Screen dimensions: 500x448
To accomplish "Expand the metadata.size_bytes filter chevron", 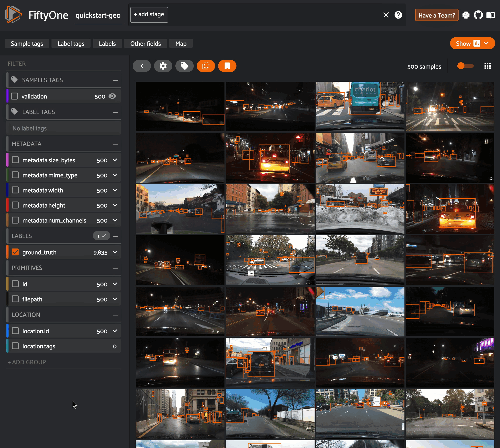I will click(115, 160).
